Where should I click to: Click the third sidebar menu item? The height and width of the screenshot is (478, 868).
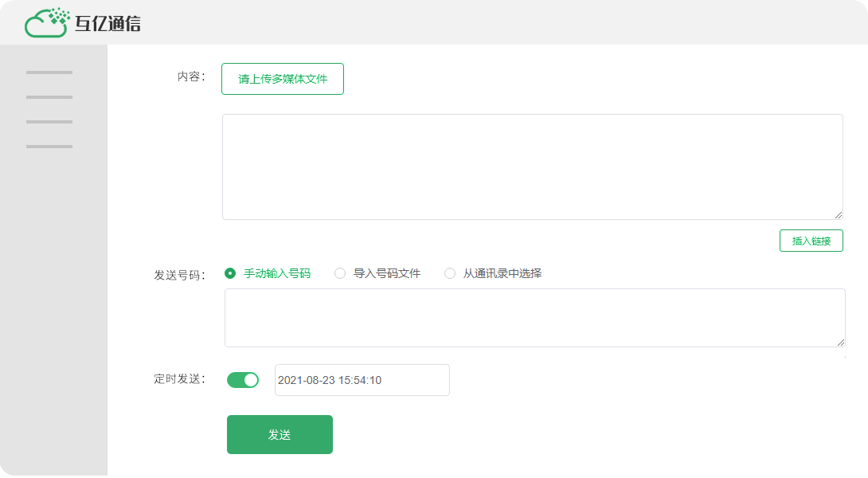49,121
